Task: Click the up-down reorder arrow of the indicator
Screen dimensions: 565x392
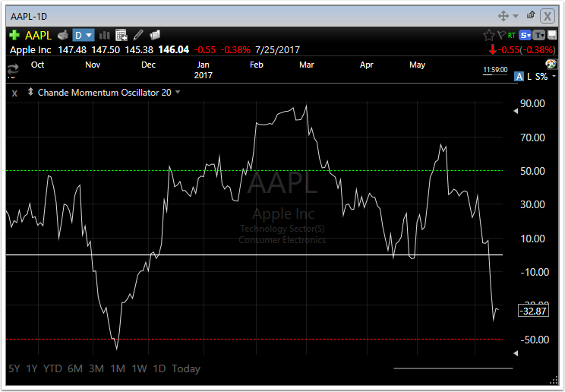Action: coord(30,92)
